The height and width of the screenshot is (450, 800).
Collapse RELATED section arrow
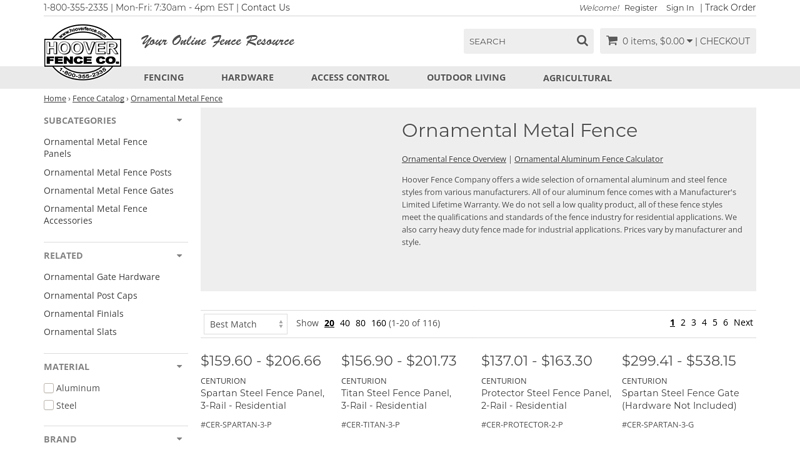[179, 256]
